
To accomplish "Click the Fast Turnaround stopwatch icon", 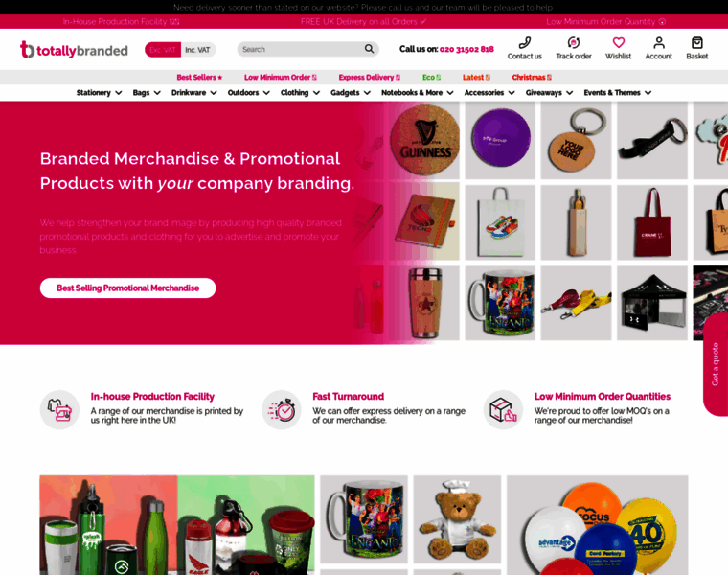I will 282,410.
